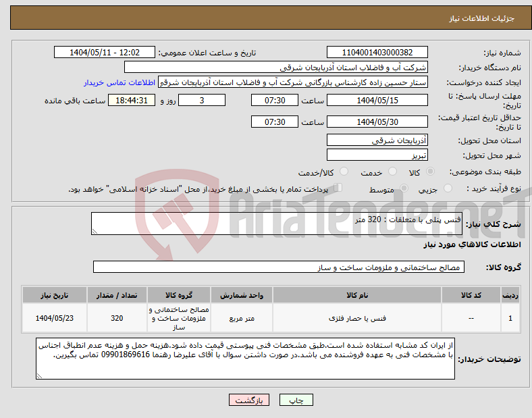Select the جزیی purchase type radio
The width and height of the screenshot is (532, 418).
pyautogui.click(x=448, y=188)
